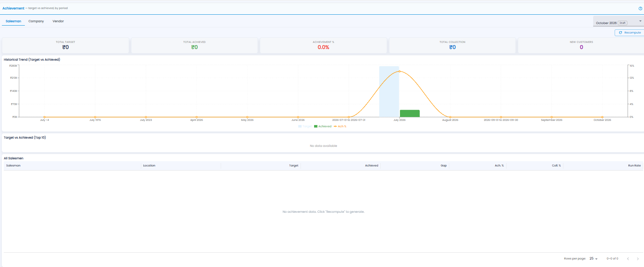Click the Draft status badge
This screenshot has width=644, height=267.
(623, 23)
